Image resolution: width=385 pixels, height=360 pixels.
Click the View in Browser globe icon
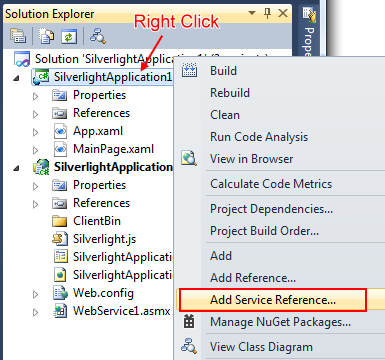[189, 158]
